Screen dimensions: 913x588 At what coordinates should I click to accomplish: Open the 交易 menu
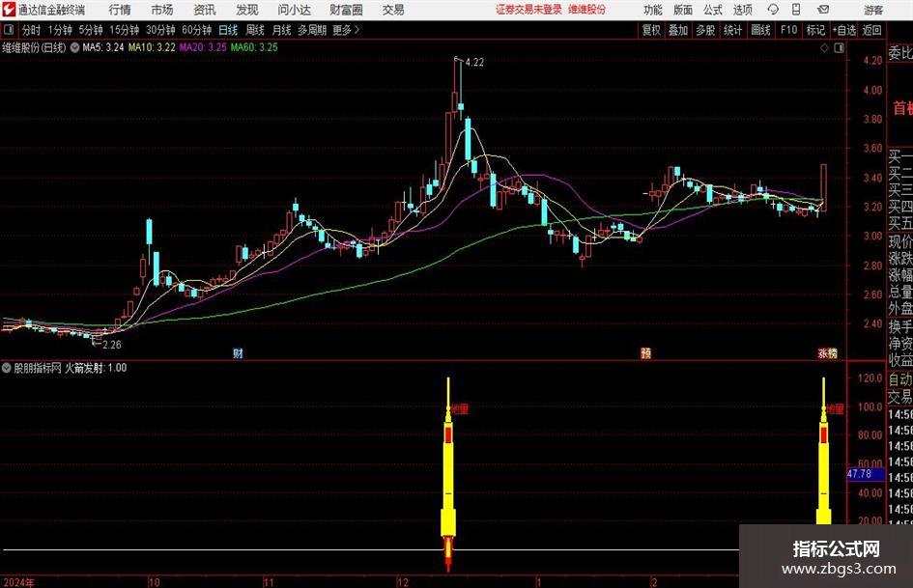click(x=393, y=10)
